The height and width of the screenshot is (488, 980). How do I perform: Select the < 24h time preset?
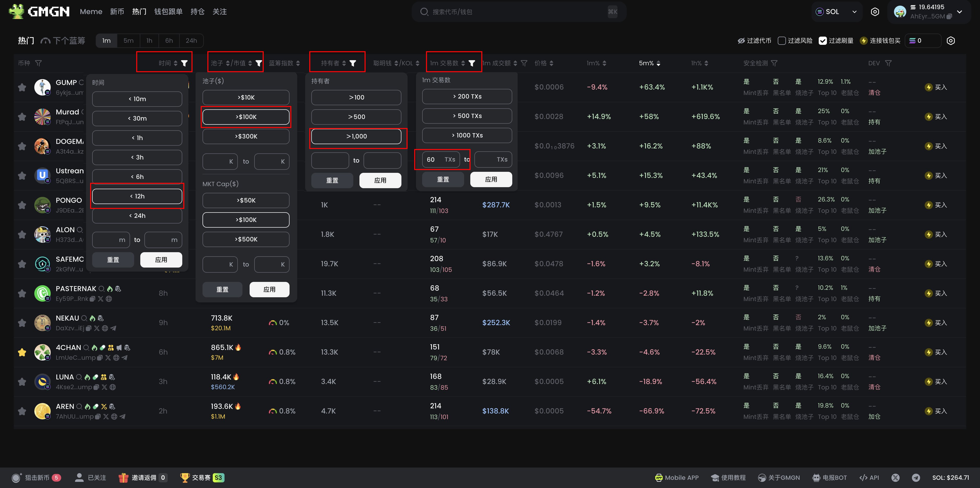tap(137, 216)
